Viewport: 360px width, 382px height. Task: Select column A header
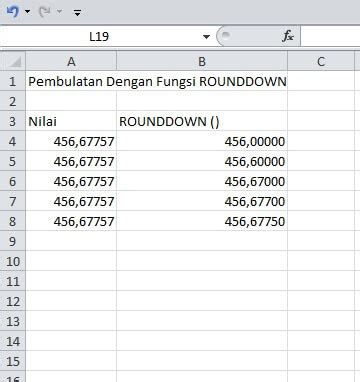(71, 61)
